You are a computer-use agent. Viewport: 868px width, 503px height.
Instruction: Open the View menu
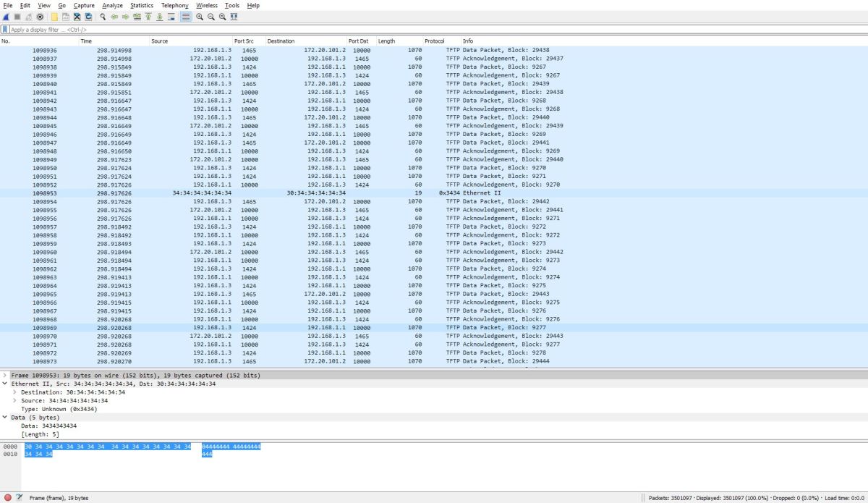coord(44,5)
